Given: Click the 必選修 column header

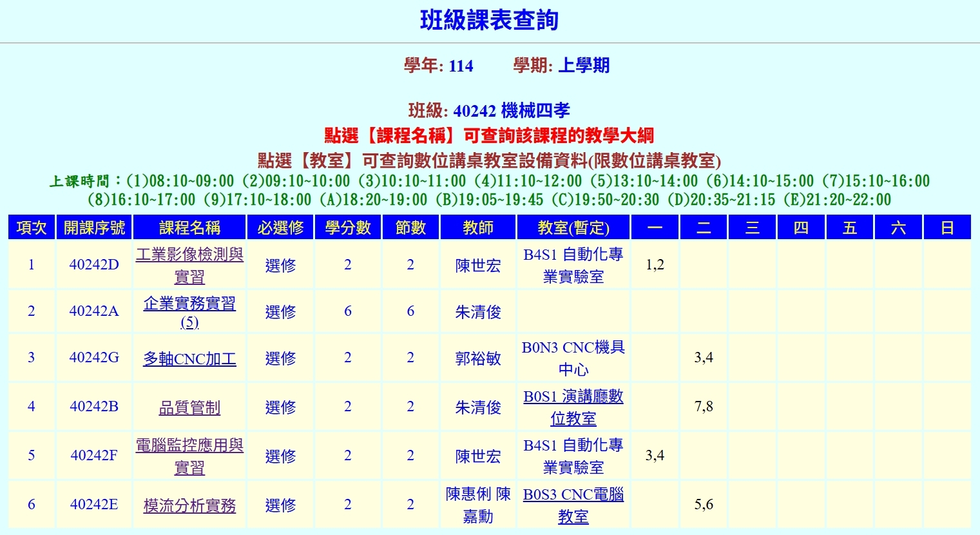Looking at the screenshot, I should (280, 228).
